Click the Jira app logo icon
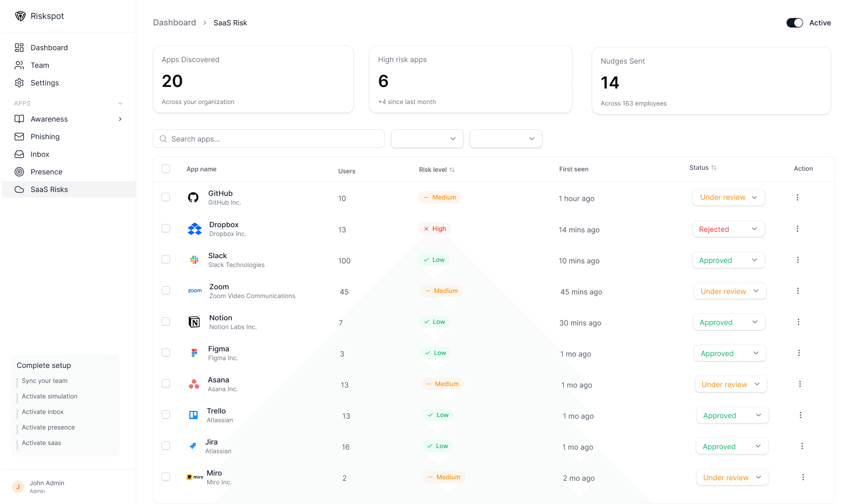Viewport: 859px width, 504px height. pyautogui.click(x=193, y=446)
